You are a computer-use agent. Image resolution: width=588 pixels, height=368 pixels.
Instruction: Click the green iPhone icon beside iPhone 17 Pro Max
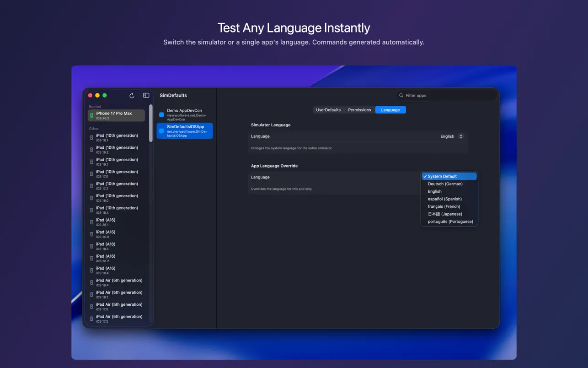coord(91,115)
